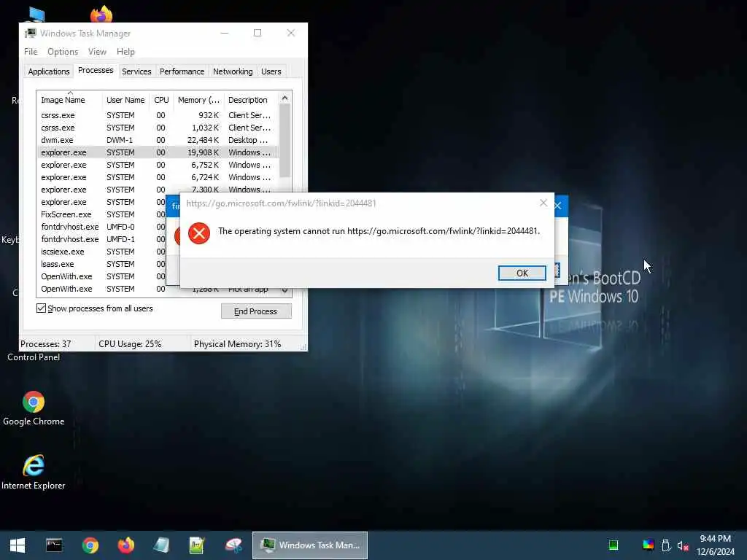This screenshot has width=747, height=560.
Task: Close the go.microsoft.com error dialog
Action: click(543, 203)
